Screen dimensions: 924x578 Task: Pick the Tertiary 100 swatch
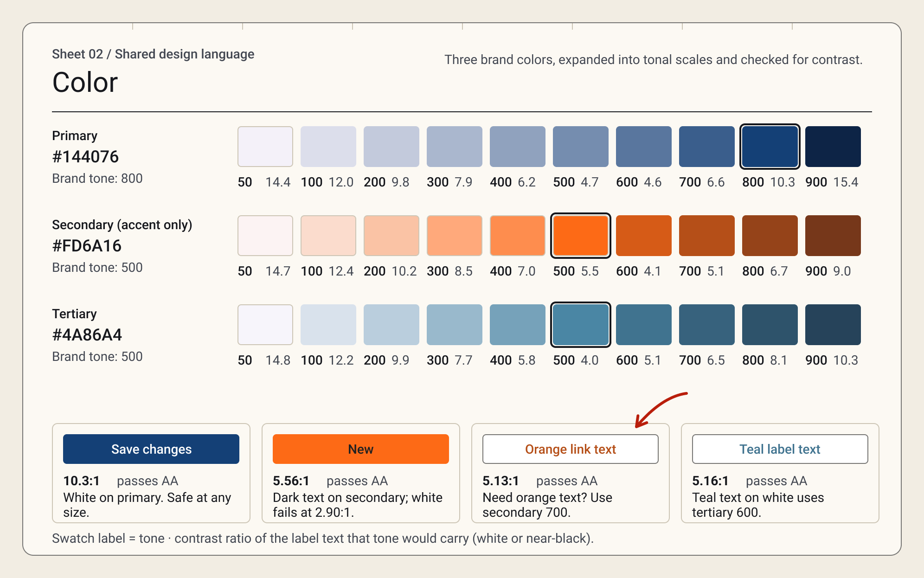pyautogui.click(x=328, y=325)
